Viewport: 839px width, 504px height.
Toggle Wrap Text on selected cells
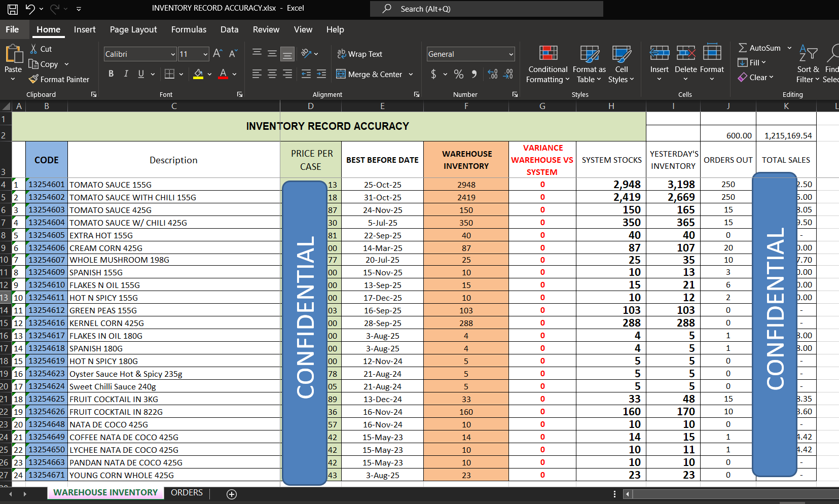pos(360,54)
